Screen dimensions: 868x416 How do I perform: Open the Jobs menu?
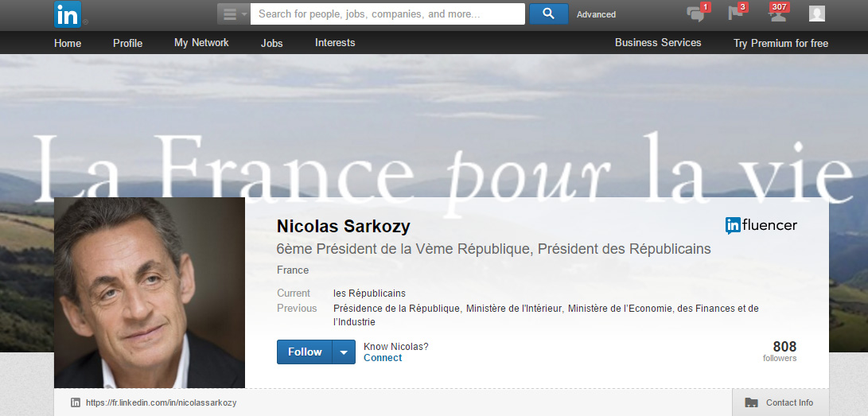272,43
